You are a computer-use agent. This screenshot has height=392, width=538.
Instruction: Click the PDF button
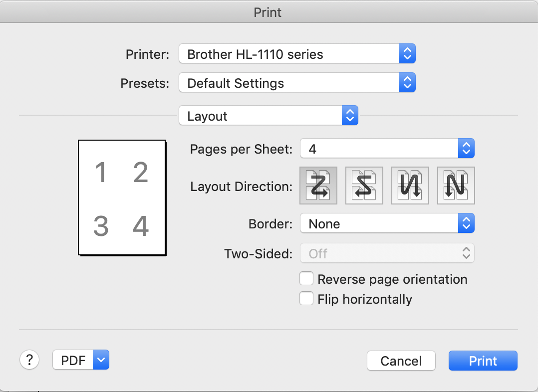[x=73, y=360]
